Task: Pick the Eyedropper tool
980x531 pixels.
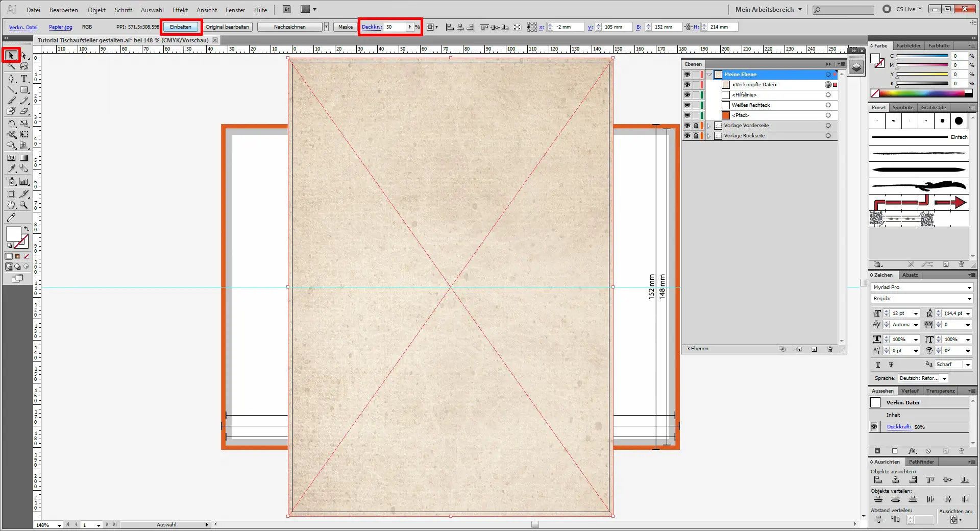Action: (x=11, y=169)
